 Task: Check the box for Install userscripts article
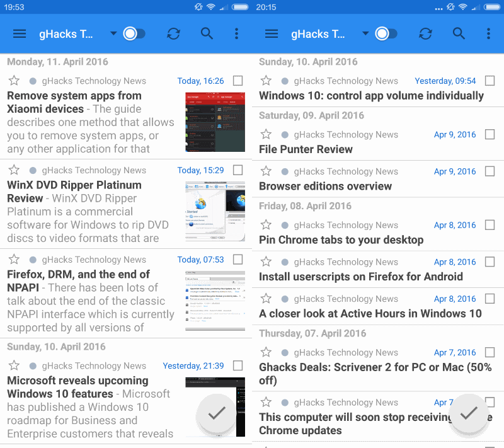click(490, 262)
